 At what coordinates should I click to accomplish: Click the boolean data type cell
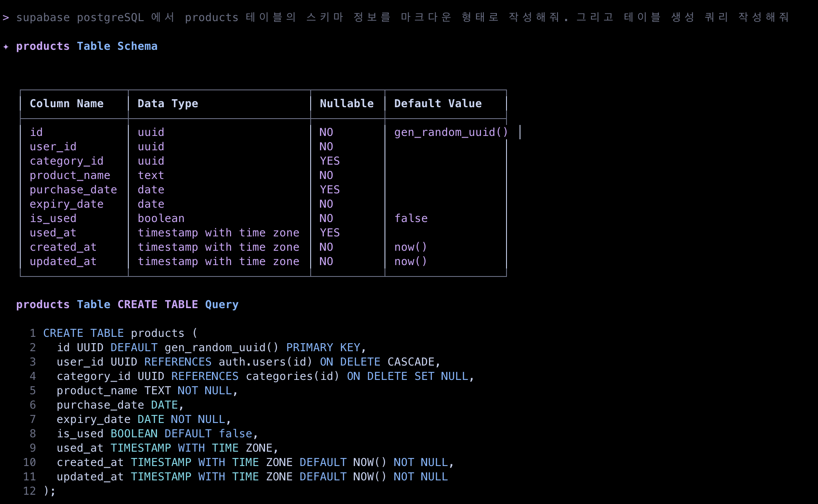tap(161, 219)
